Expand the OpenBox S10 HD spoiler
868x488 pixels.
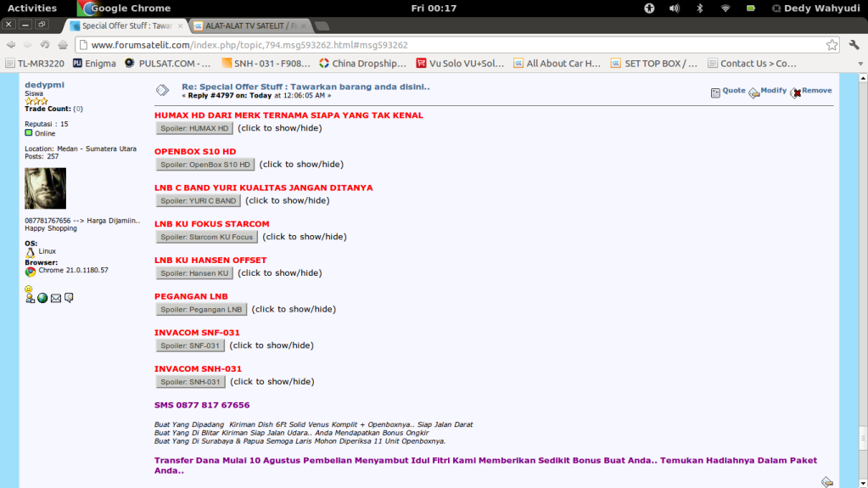click(205, 165)
